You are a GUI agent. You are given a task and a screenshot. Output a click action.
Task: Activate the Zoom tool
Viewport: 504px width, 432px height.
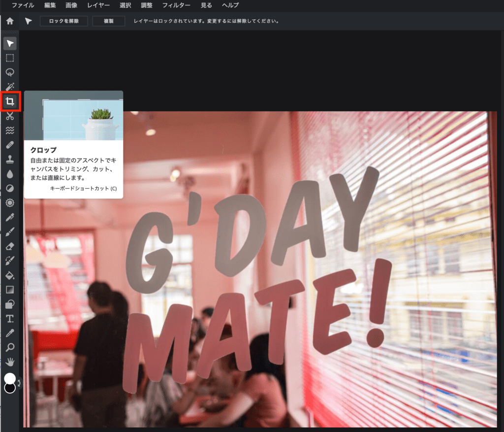9,347
